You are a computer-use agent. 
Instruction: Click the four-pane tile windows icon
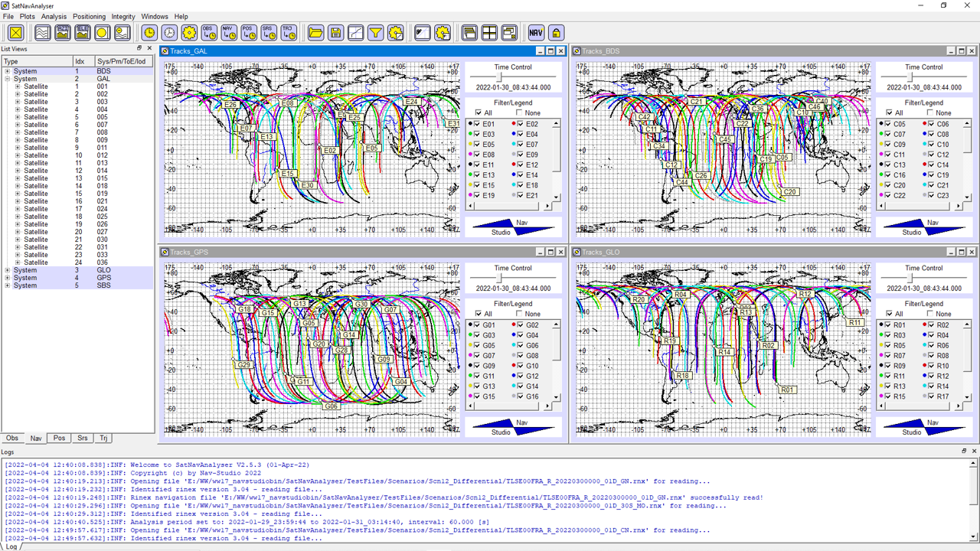pos(489,32)
